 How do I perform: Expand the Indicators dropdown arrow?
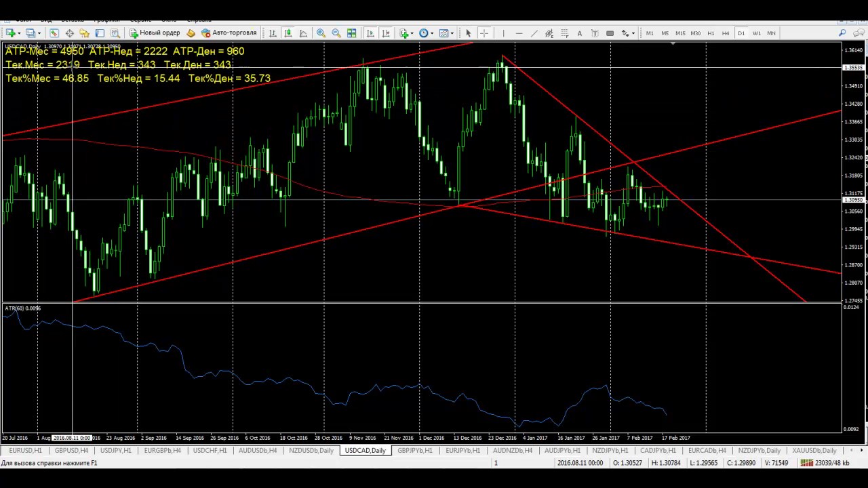[412, 33]
